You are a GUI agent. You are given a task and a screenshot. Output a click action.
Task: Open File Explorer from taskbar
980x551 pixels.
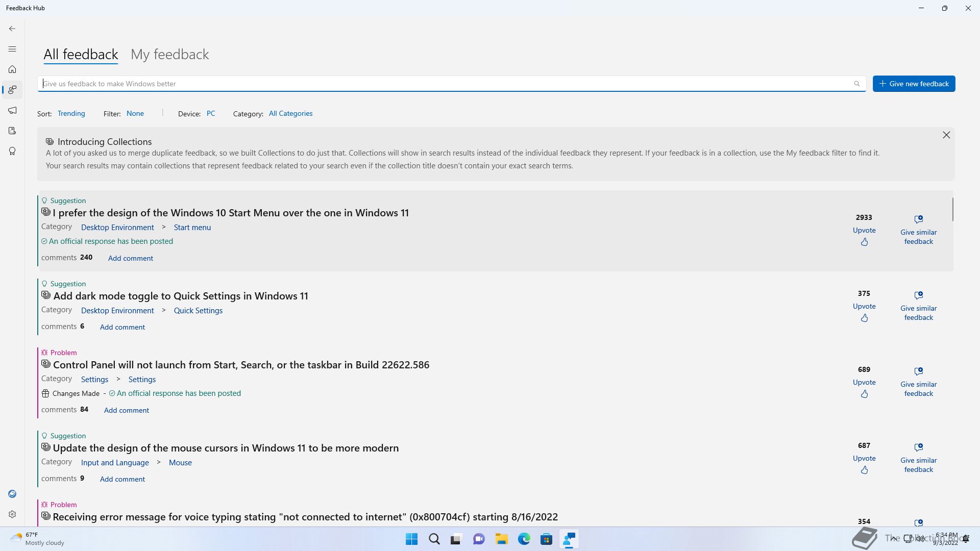point(502,539)
